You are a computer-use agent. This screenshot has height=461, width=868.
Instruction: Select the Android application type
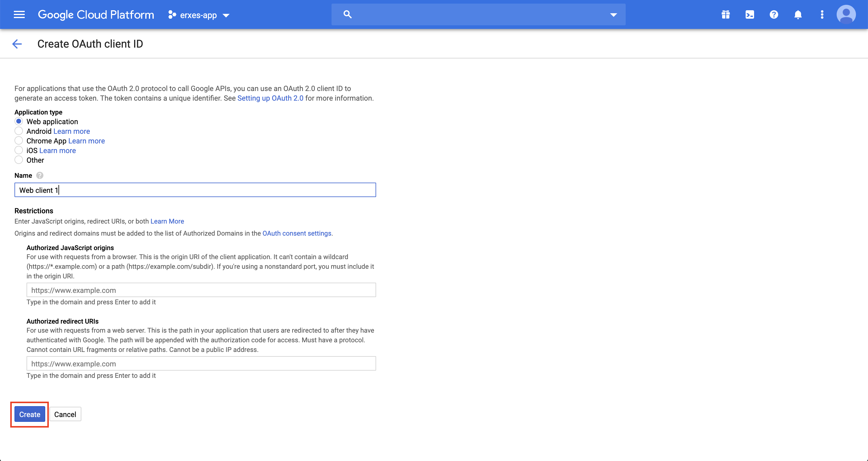(x=19, y=131)
